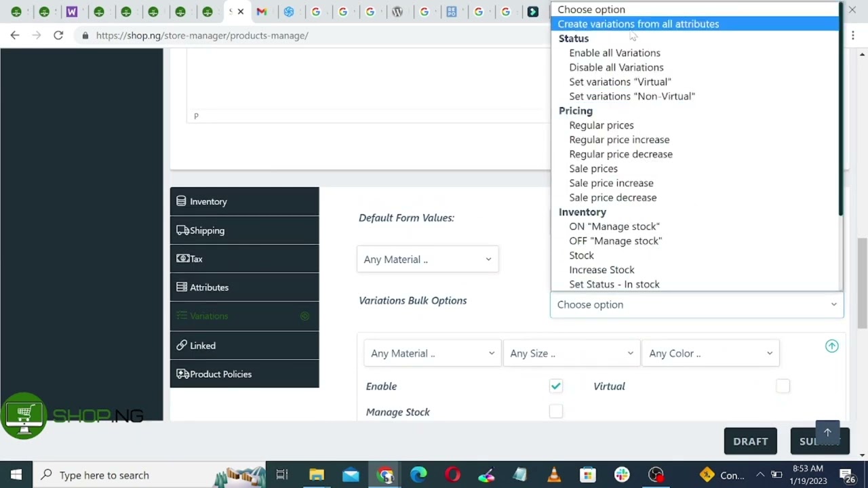Switch to the WordPress tab
The width and height of the screenshot is (868, 488).
click(x=397, y=12)
